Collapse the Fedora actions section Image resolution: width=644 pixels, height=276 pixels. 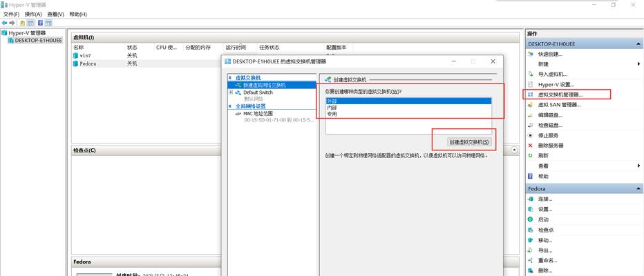[638, 189]
